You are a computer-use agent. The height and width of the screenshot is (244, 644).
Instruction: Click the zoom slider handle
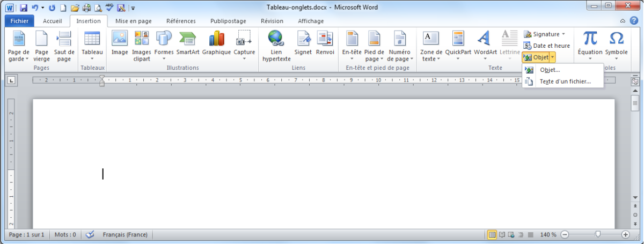click(598, 234)
